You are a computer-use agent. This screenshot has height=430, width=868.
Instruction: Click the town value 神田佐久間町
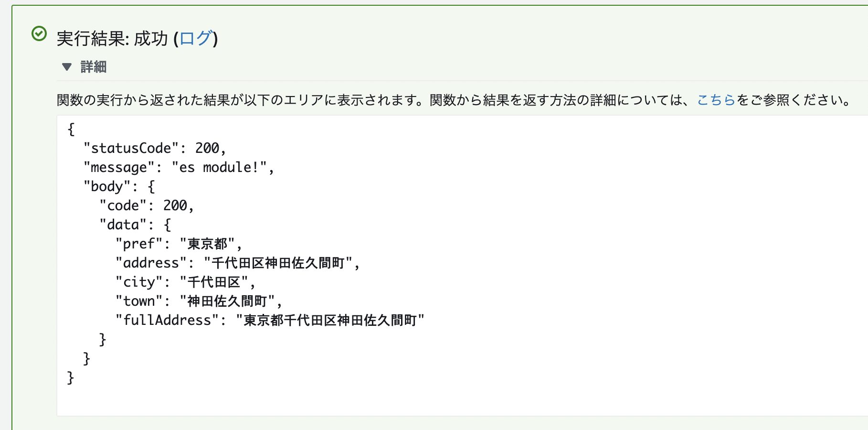pyautogui.click(x=227, y=301)
